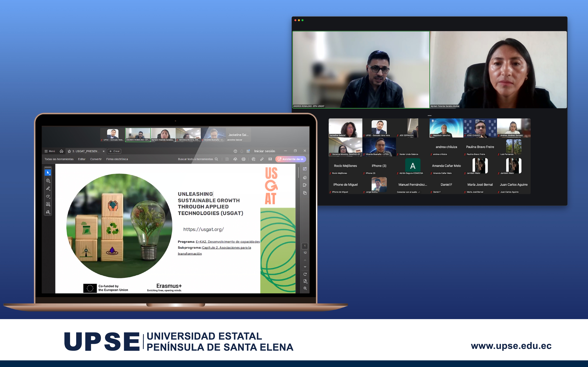The height and width of the screenshot is (367, 588).
Task: Click the Crear button in Acrobat
Action: [x=114, y=151]
